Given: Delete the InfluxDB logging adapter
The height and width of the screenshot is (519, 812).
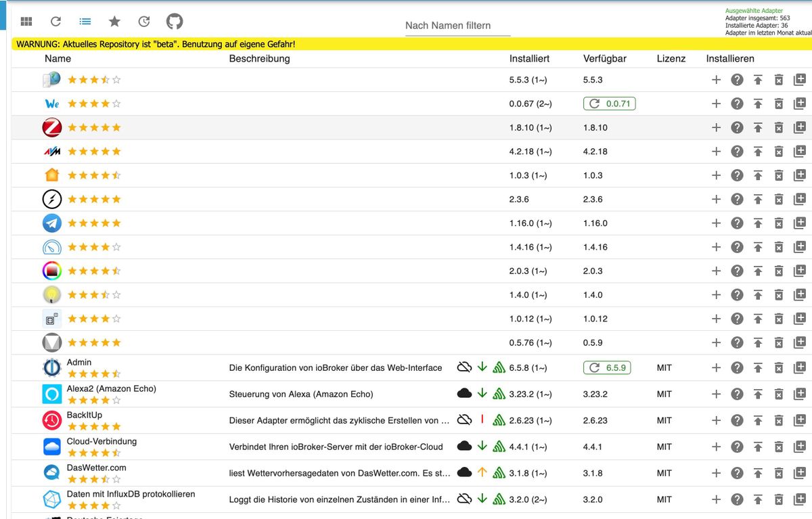Looking at the screenshot, I should [779, 499].
